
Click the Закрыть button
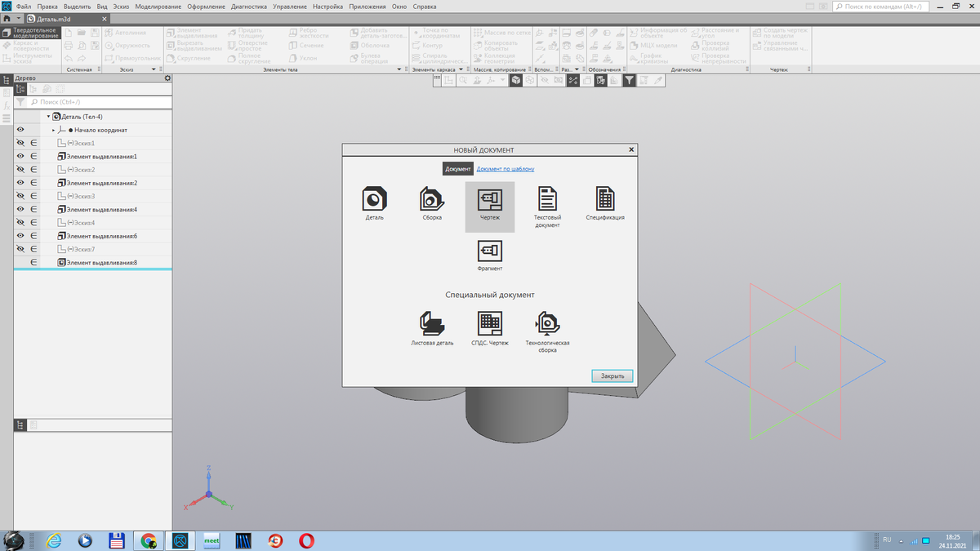[612, 376]
